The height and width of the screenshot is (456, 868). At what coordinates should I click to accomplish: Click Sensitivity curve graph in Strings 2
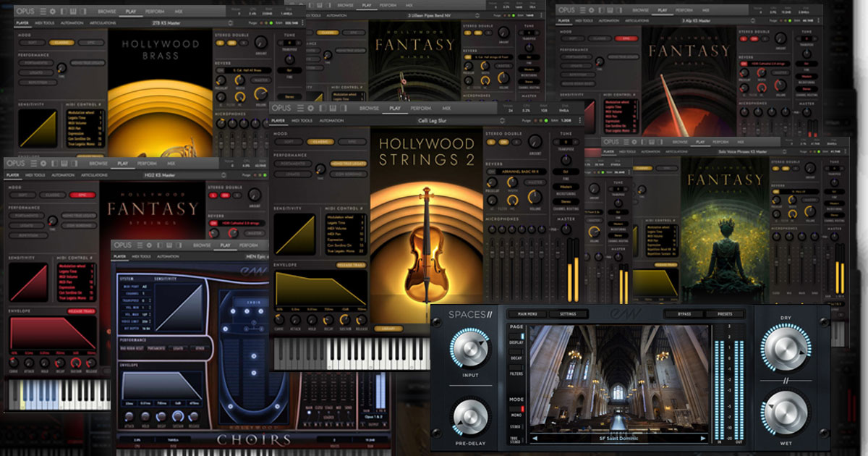(x=295, y=235)
